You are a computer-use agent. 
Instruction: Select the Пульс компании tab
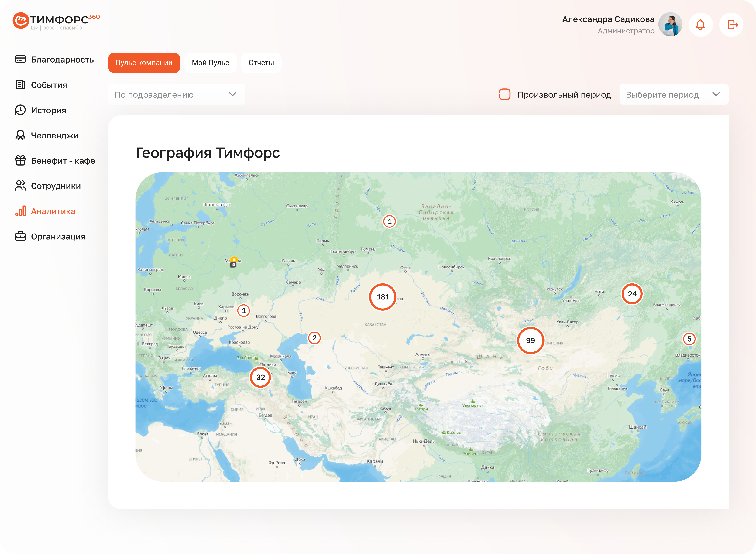click(144, 63)
